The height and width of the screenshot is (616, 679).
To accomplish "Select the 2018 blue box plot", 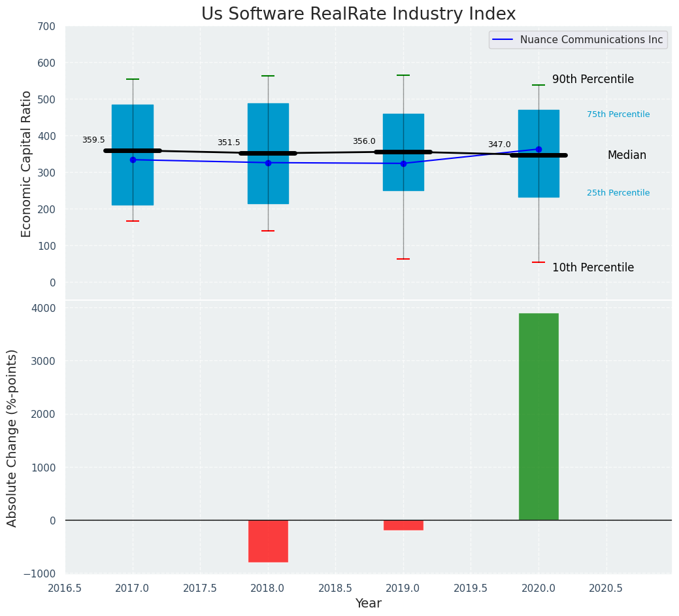I will 268,183.
